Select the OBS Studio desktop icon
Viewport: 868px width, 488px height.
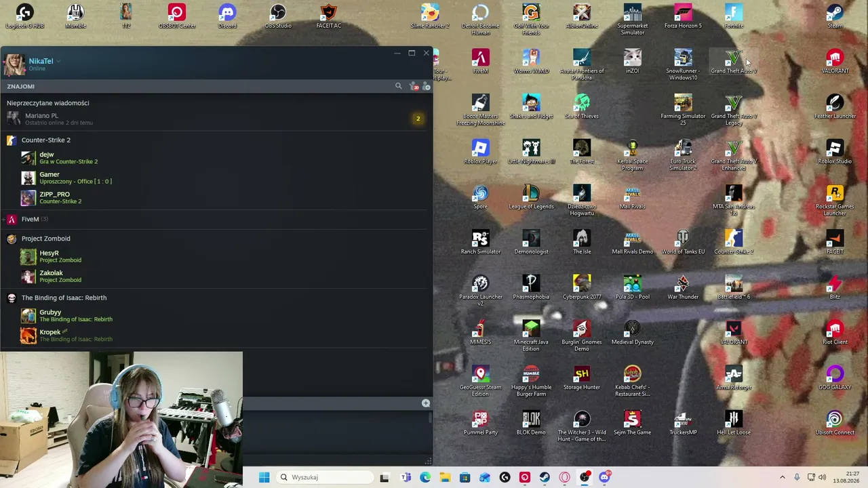(x=278, y=16)
